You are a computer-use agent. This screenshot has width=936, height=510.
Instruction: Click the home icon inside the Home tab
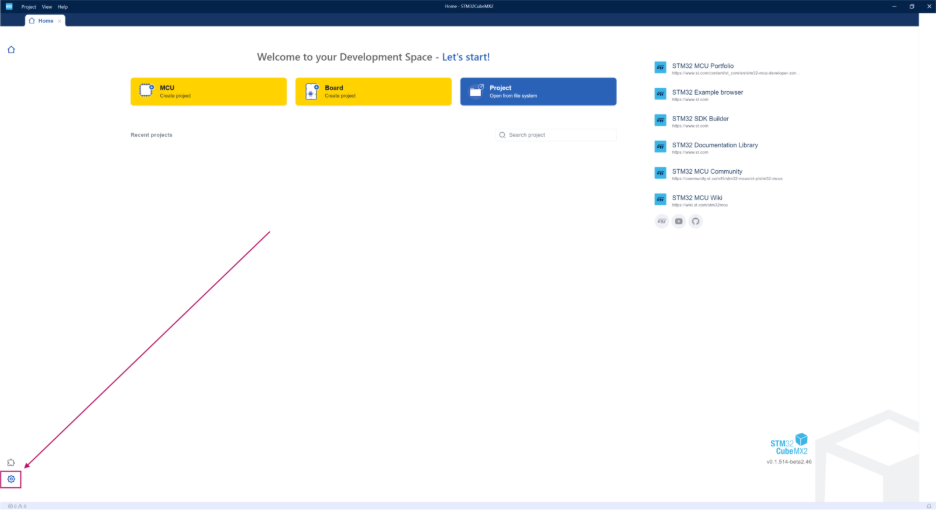[x=32, y=21]
